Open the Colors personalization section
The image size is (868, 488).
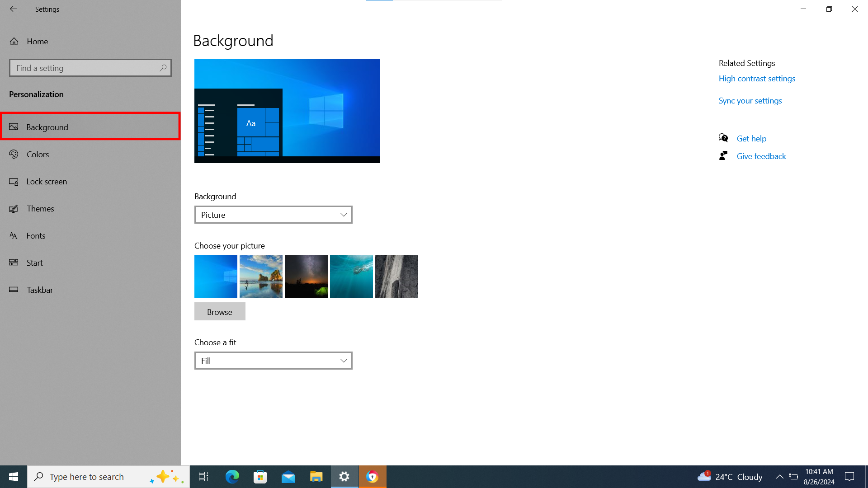38,154
